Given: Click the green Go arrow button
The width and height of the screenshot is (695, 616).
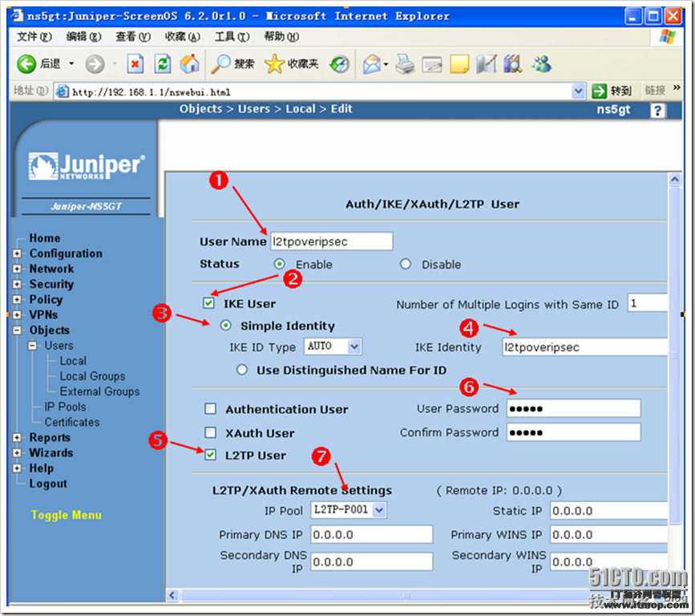Looking at the screenshot, I should (599, 91).
